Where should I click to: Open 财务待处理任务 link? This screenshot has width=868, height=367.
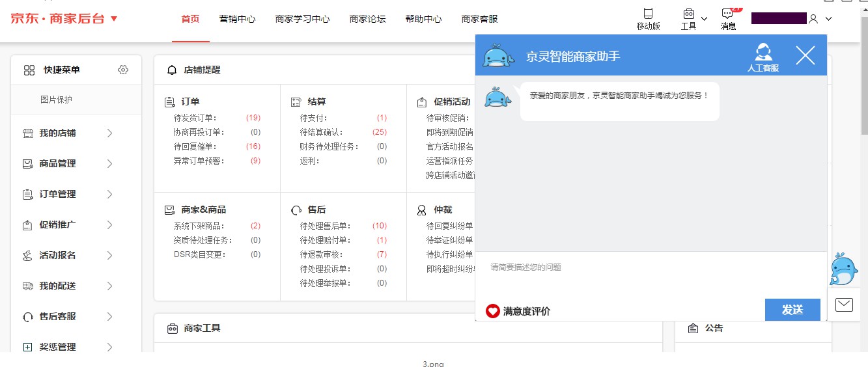[x=329, y=146]
